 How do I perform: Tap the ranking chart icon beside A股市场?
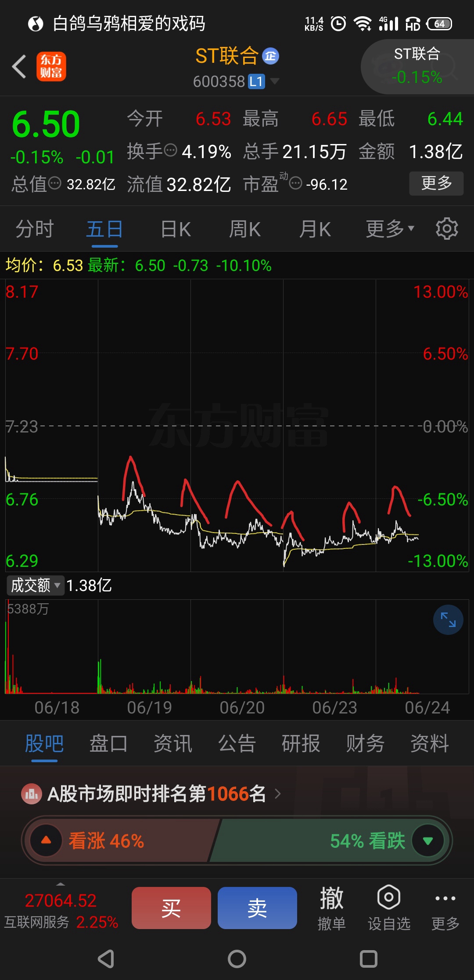32,794
